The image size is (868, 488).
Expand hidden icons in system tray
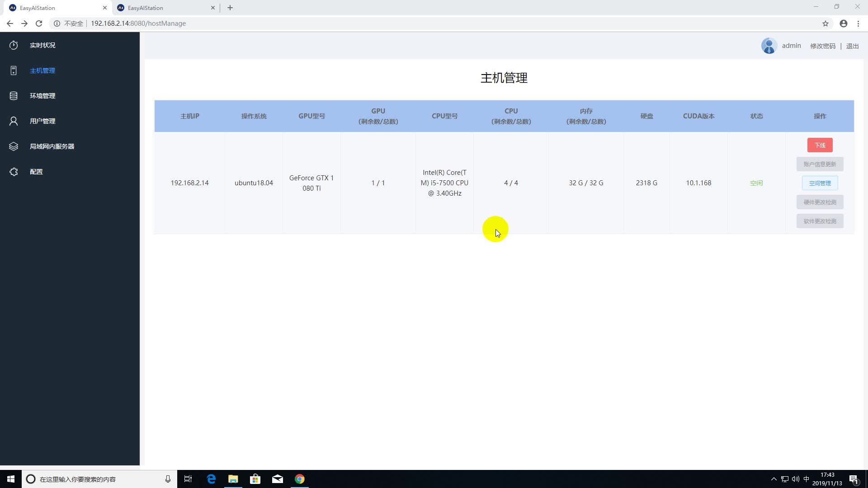tap(773, 479)
